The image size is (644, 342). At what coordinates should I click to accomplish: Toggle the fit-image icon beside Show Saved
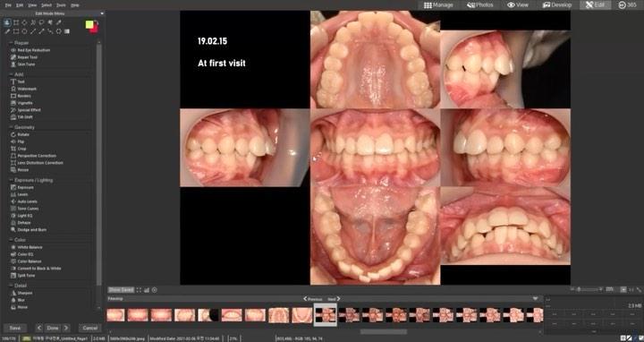point(139,290)
